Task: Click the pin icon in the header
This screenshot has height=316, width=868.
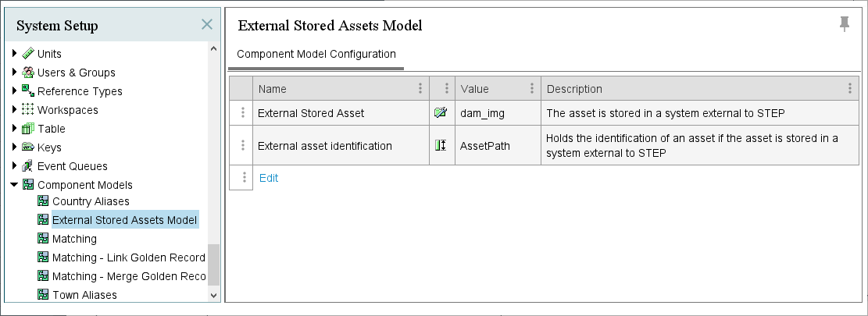Action: (844, 24)
